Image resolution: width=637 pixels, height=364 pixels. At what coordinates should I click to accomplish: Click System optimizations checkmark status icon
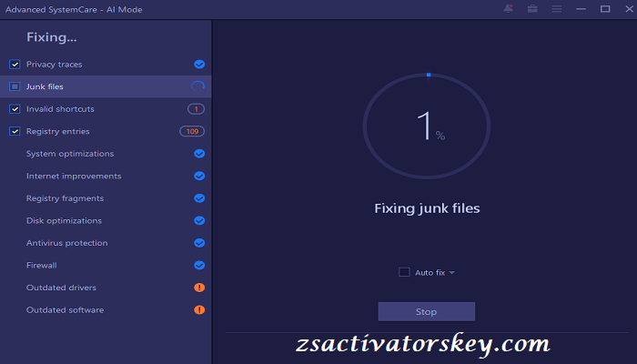pyautogui.click(x=199, y=154)
